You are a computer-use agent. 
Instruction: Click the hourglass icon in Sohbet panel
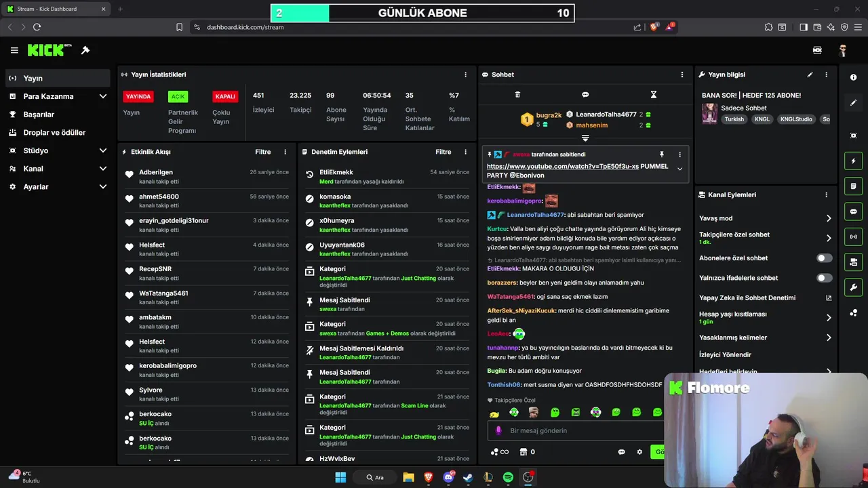click(x=654, y=95)
